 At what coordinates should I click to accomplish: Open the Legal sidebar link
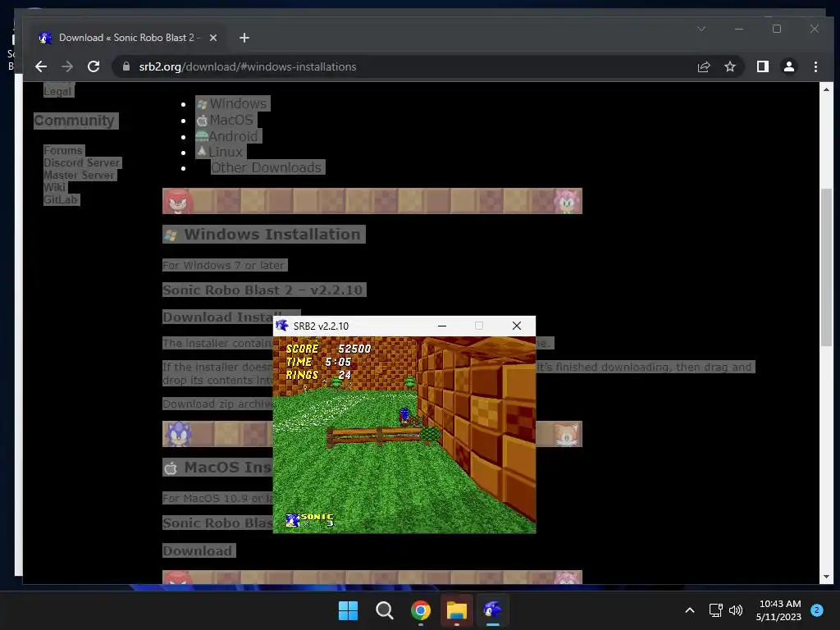point(57,91)
